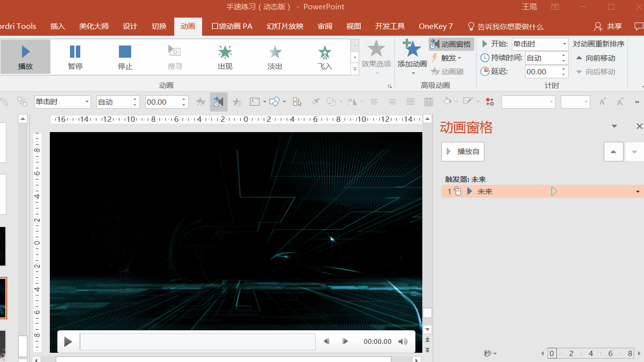Image resolution: width=644 pixels, height=362 pixels.
Task: Click 向前移动 (Move Earlier)
Action: (x=596, y=58)
